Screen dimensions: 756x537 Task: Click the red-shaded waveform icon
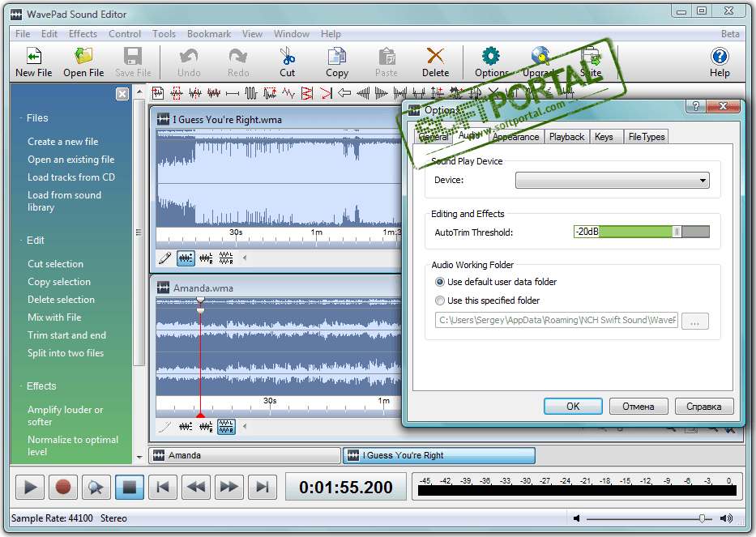214,92
